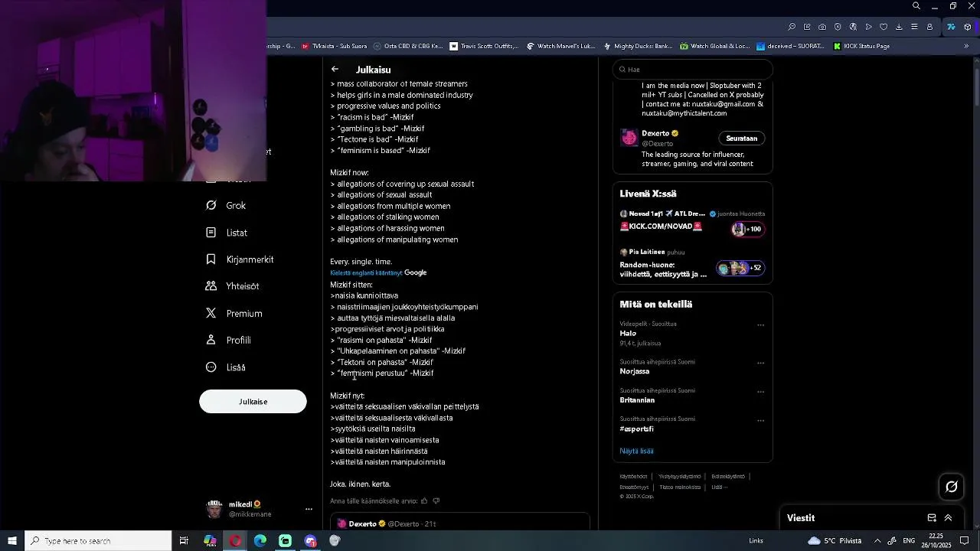
Task: Open options for Halo trend
Action: (x=760, y=325)
